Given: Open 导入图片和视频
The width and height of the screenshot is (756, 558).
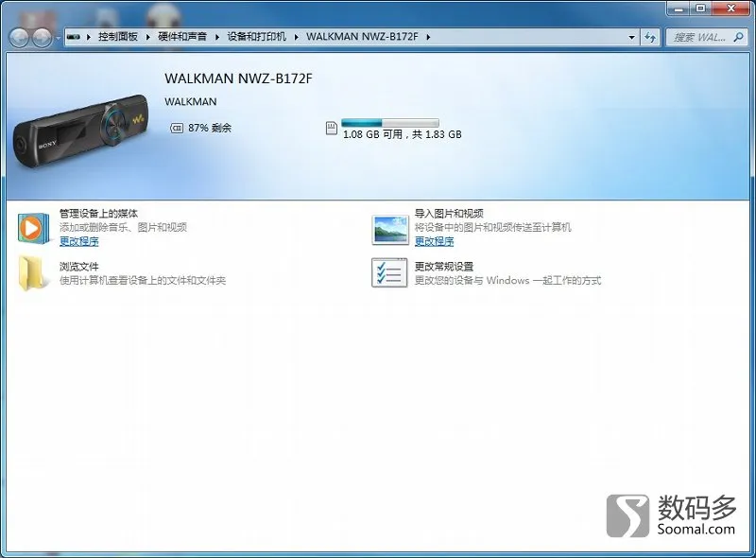Looking at the screenshot, I should coord(449,214).
